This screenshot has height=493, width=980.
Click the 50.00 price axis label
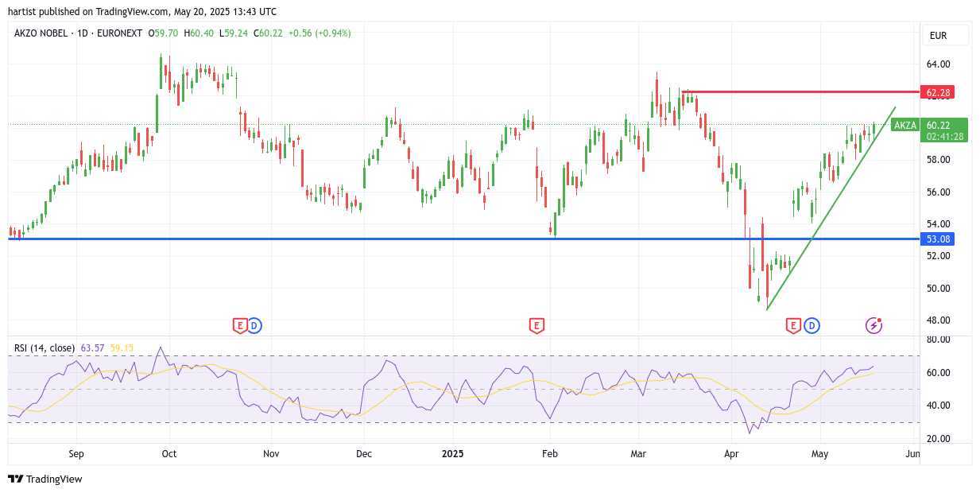tap(938, 289)
